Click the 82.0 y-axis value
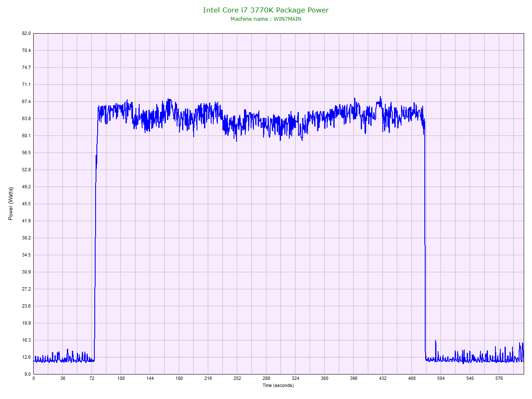The width and height of the screenshot is (532, 399). click(x=26, y=33)
